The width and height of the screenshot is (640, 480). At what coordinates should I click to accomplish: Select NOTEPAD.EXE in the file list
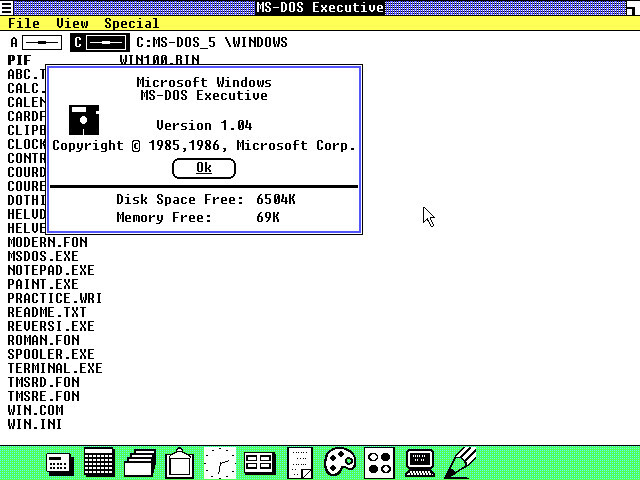click(51, 270)
